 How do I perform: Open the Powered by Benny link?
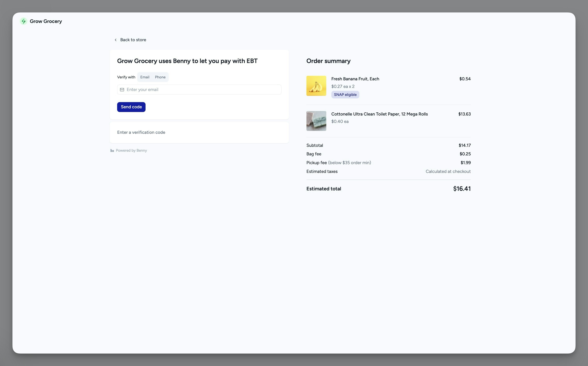click(x=131, y=151)
